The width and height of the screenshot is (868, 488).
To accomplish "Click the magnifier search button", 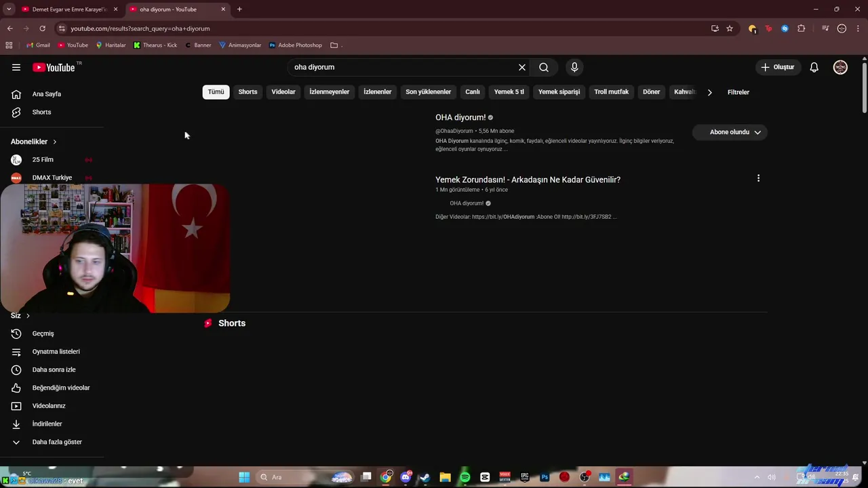I will pos(544,67).
